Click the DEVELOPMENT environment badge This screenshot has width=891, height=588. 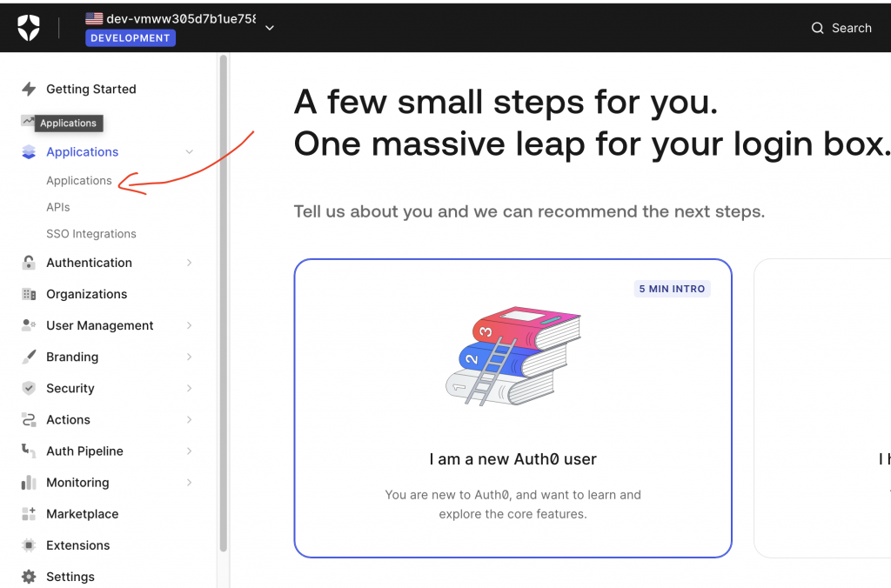coord(131,38)
